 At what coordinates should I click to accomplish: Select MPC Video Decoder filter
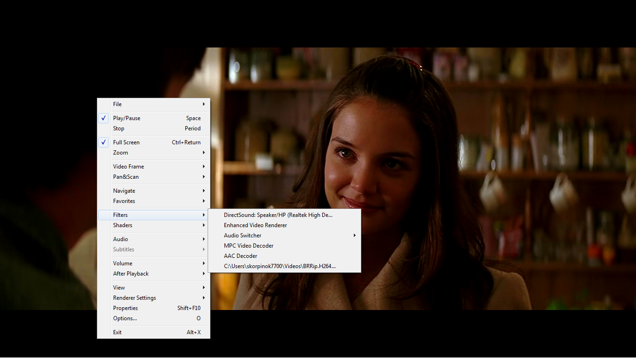[x=284, y=246]
